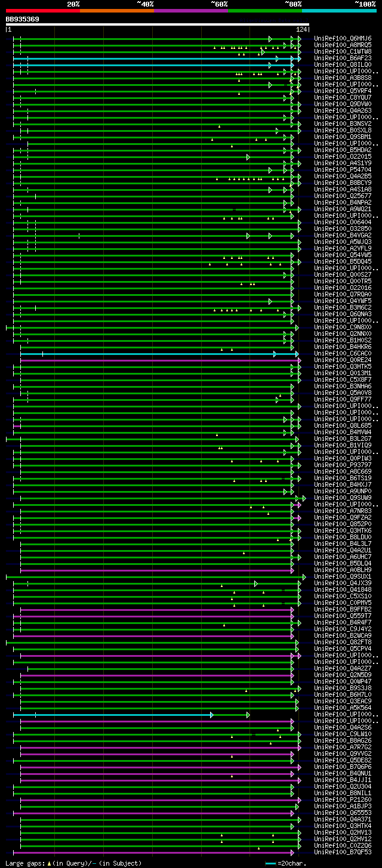Select label UniRef100_P21260
This screenshot has width=382, height=868.
(x=343, y=799)
